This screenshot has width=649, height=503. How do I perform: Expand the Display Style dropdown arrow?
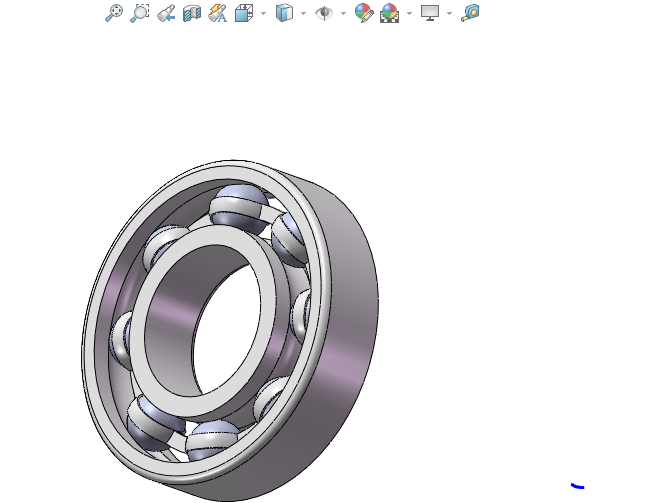click(303, 13)
